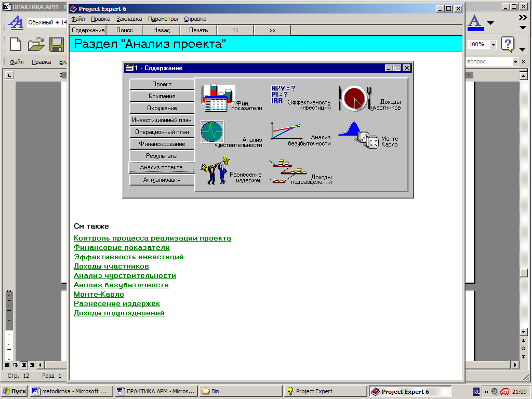Image resolution: width=532 pixels, height=399 pixels.
Task: Open the font color dropdown arrow in Word
Action: pyautogui.click(x=490, y=23)
